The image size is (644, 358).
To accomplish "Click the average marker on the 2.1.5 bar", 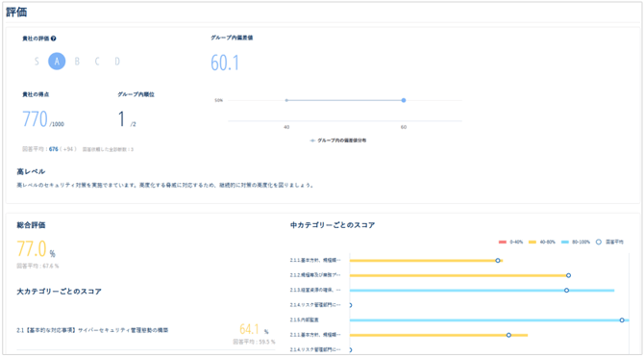I will [x=622, y=320].
